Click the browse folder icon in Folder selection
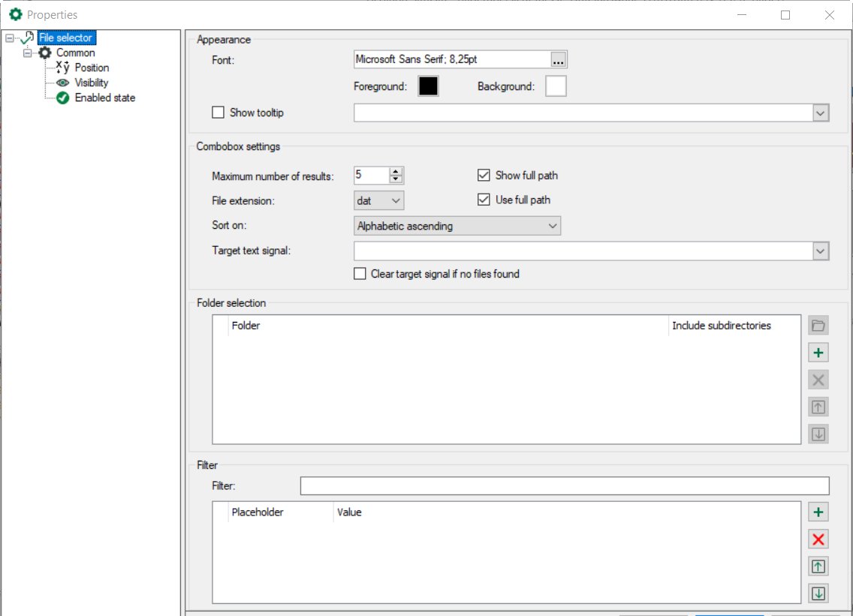 coord(818,326)
